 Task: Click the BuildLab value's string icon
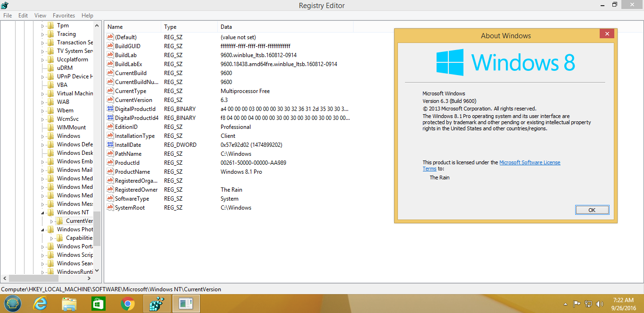click(110, 55)
